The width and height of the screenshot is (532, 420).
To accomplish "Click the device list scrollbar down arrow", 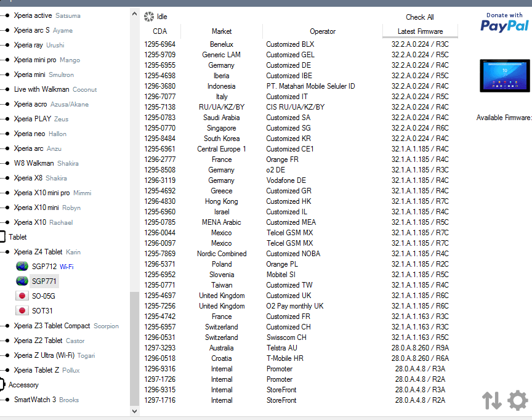I will (134, 411).
